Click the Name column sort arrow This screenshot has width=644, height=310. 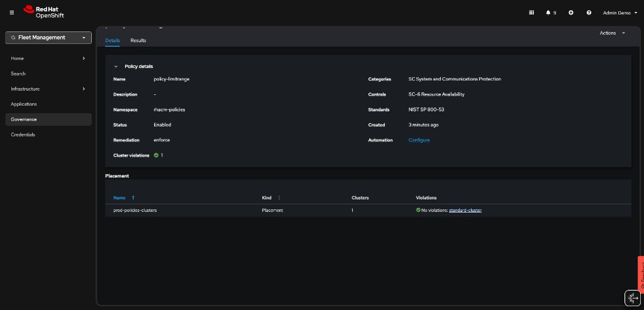(133, 197)
